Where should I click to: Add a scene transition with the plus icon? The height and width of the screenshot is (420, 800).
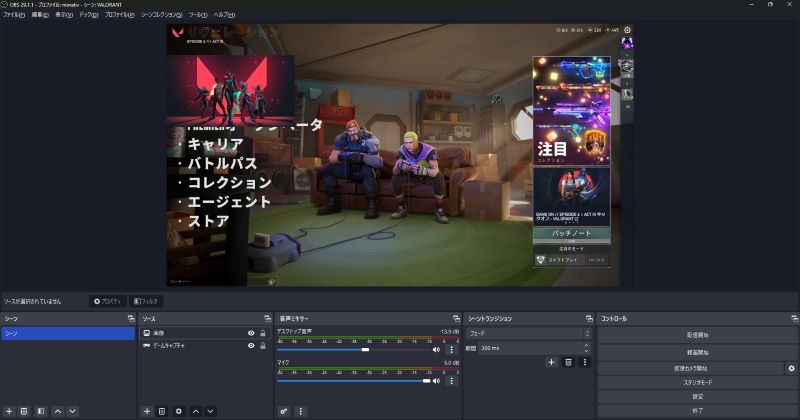coord(552,362)
